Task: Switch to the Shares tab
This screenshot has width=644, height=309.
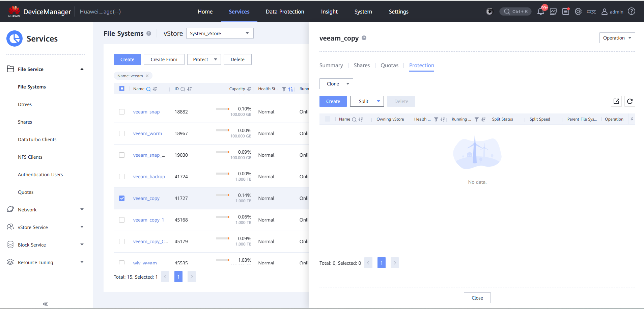Action: tap(361, 66)
